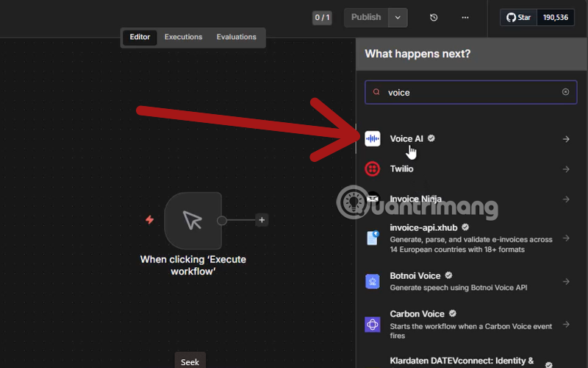Screen dimensions: 588x368
Task: Switch to the Executions tab
Action: click(x=183, y=38)
